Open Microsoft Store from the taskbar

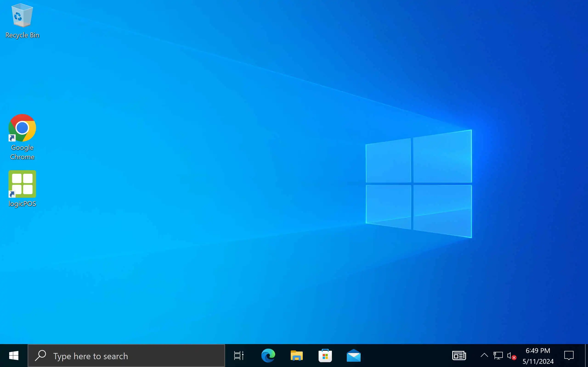point(325,356)
